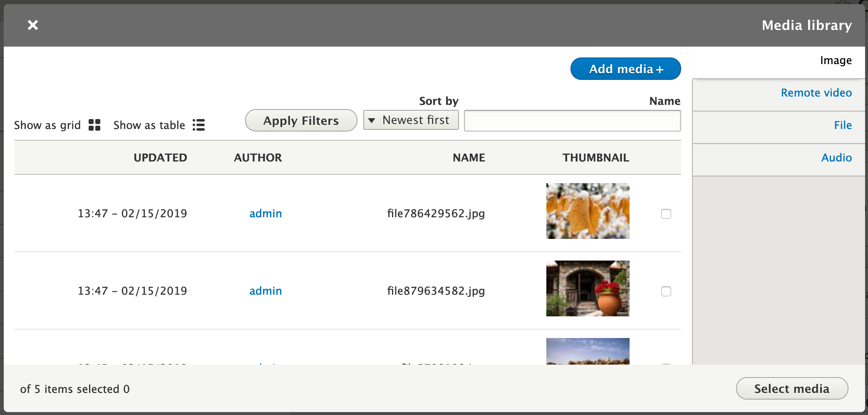Switch to grid view icon
This screenshot has width=868, height=415.
94,125
